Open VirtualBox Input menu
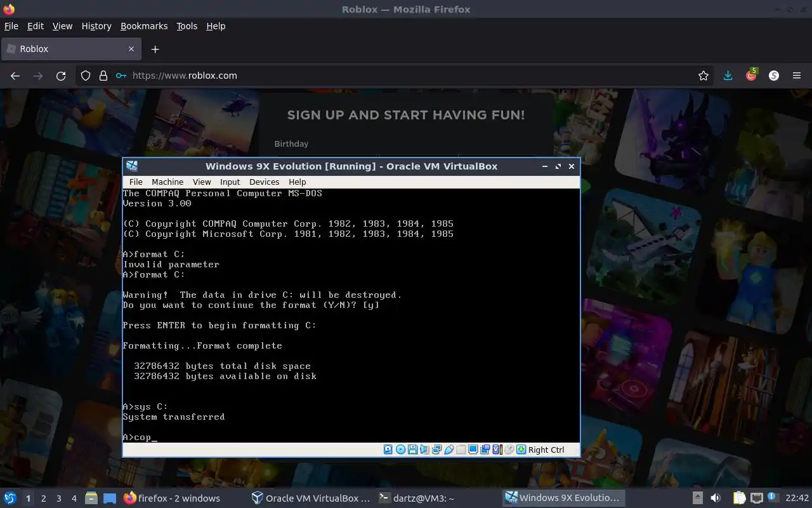Image resolution: width=812 pixels, height=508 pixels. click(230, 182)
